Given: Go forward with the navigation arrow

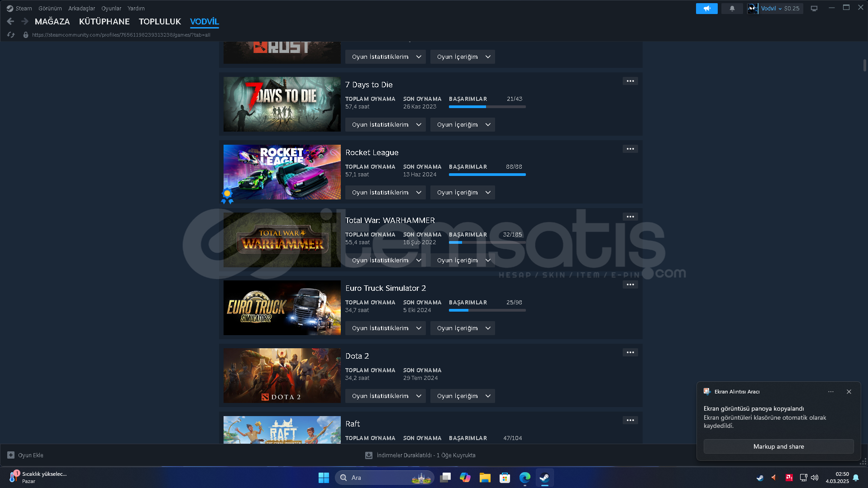Looking at the screenshot, I should click(x=25, y=21).
